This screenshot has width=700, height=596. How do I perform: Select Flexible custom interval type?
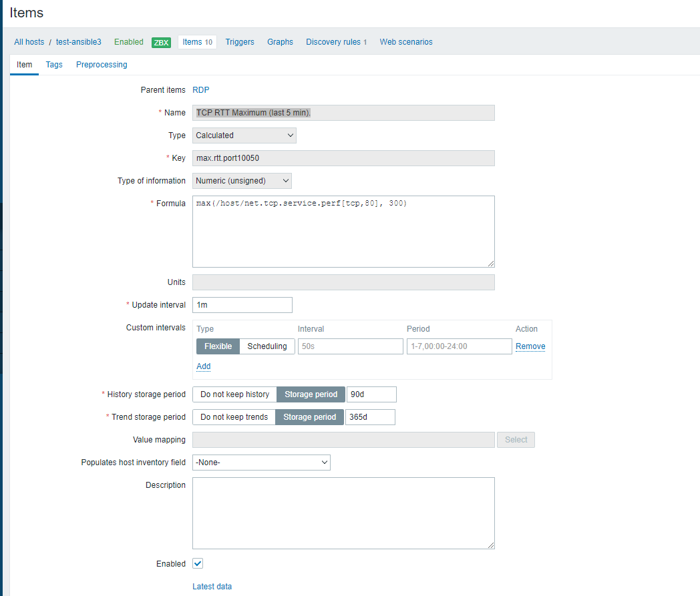(218, 346)
